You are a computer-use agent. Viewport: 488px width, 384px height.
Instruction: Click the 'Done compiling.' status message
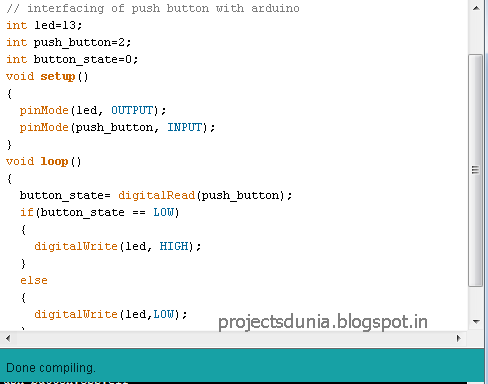(x=51, y=368)
